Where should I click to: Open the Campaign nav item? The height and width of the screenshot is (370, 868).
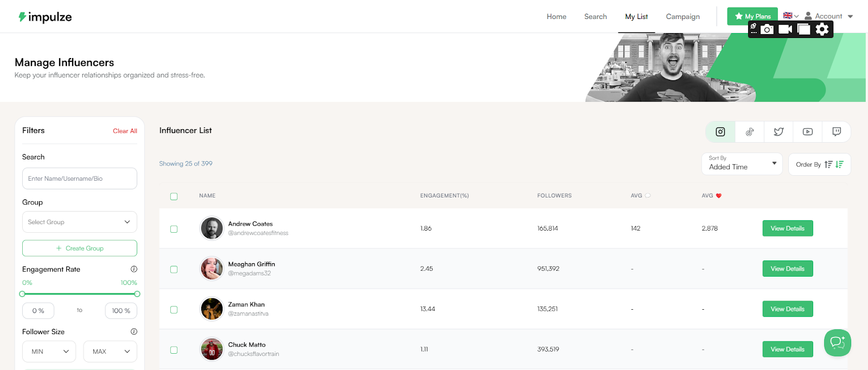(683, 17)
